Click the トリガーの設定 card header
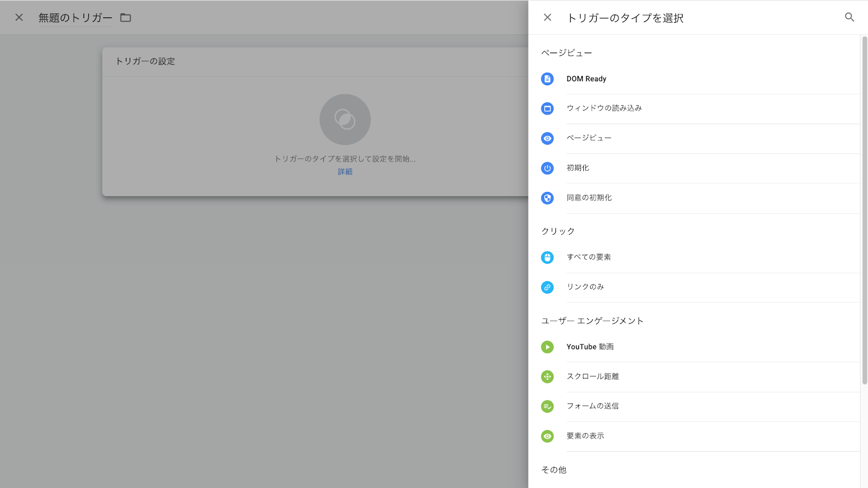The image size is (868, 488). tap(315, 61)
